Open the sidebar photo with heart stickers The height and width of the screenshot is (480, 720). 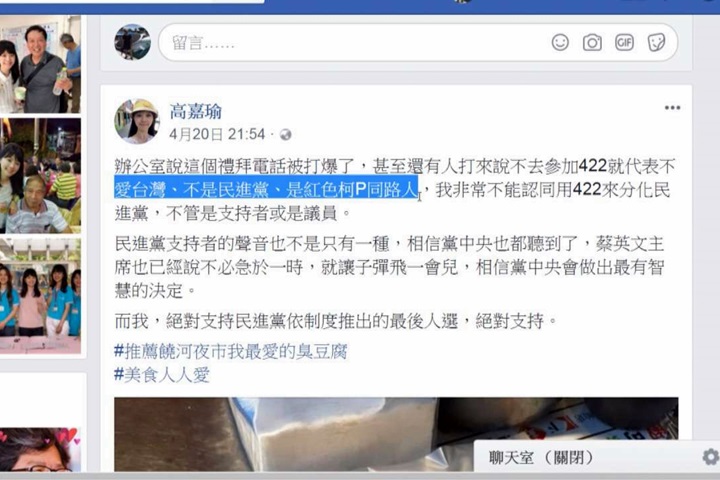[40, 449]
